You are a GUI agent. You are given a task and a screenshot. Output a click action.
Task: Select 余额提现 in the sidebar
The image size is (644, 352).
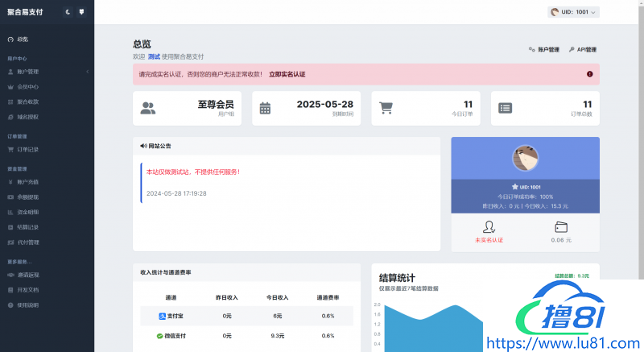27,197
